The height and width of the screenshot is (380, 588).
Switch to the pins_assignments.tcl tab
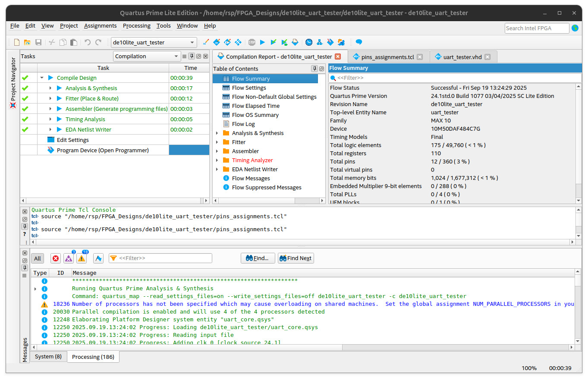(387, 57)
